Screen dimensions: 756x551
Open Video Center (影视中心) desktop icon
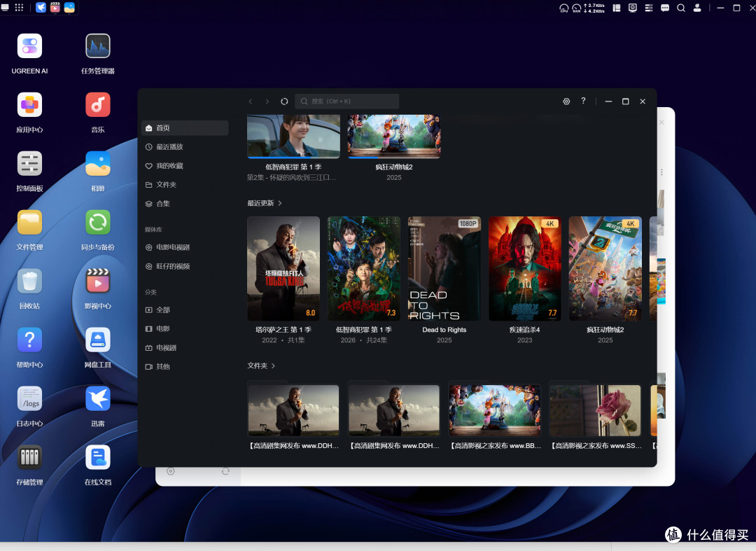[98, 281]
